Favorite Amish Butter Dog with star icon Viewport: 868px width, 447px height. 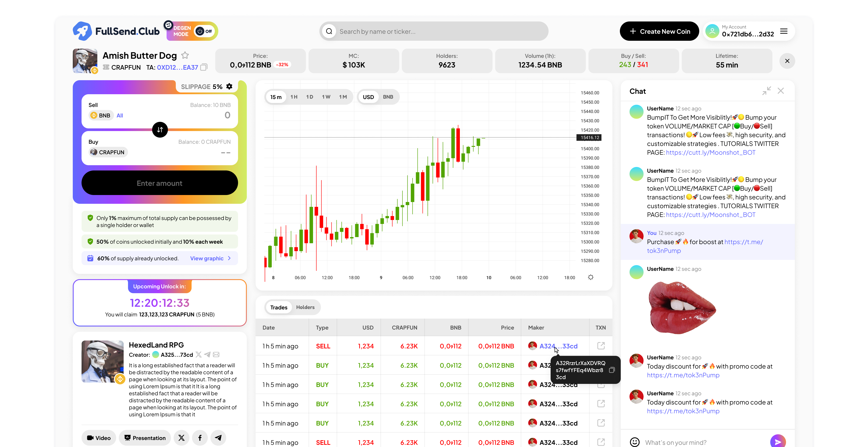tap(185, 55)
